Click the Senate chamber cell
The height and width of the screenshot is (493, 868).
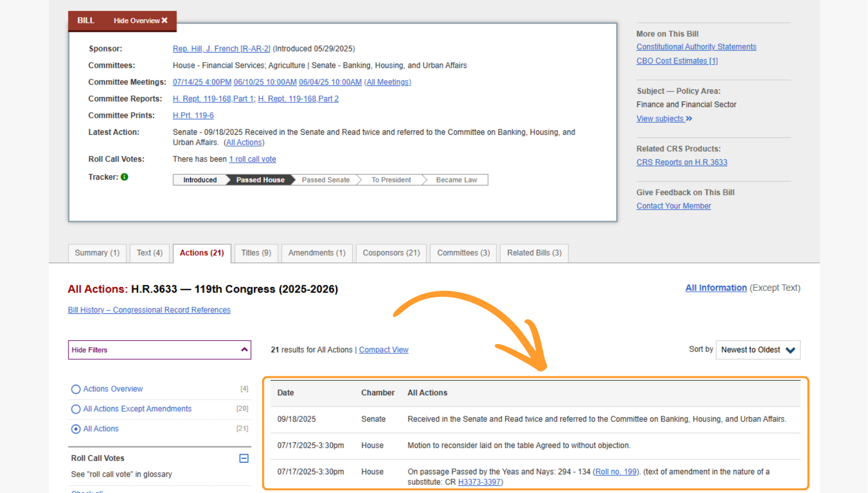point(373,419)
